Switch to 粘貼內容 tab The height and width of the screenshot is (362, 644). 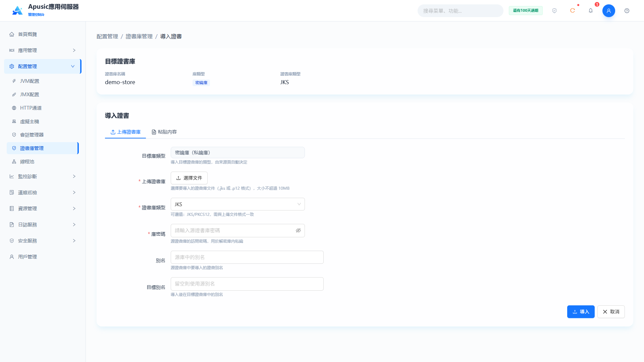pyautogui.click(x=164, y=132)
